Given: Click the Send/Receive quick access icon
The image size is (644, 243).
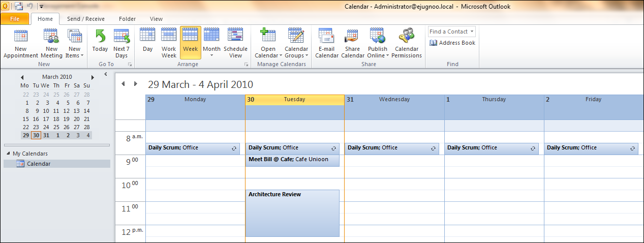Looking at the screenshot, I should coord(19,6).
